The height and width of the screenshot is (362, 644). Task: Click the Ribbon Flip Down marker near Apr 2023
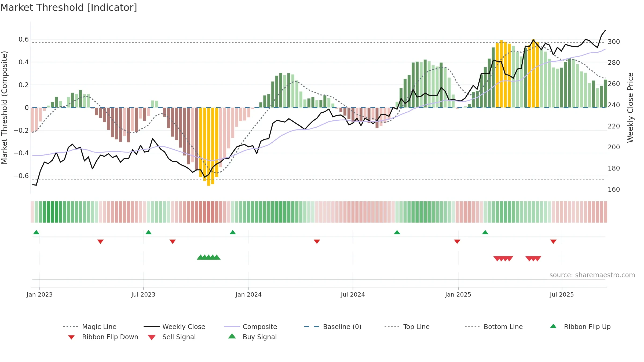100,242
